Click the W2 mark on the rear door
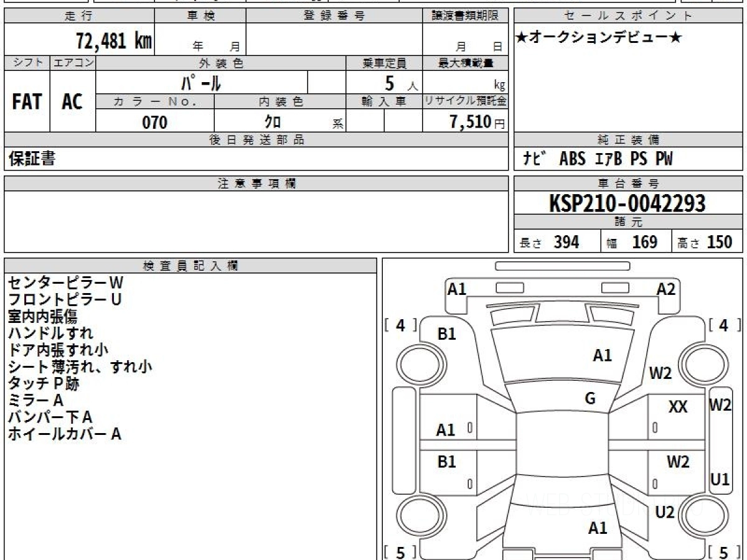747x560 pixels. [x=678, y=462]
